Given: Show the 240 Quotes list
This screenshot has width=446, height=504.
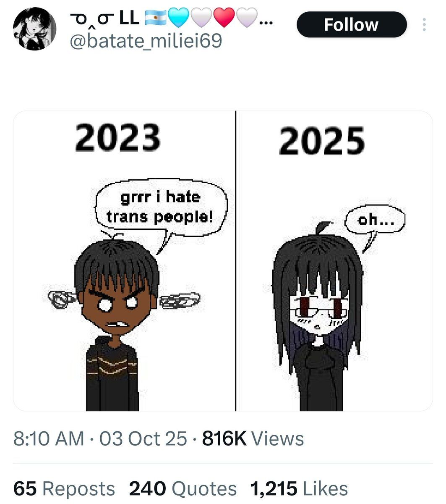Looking at the screenshot, I should coord(183,489).
